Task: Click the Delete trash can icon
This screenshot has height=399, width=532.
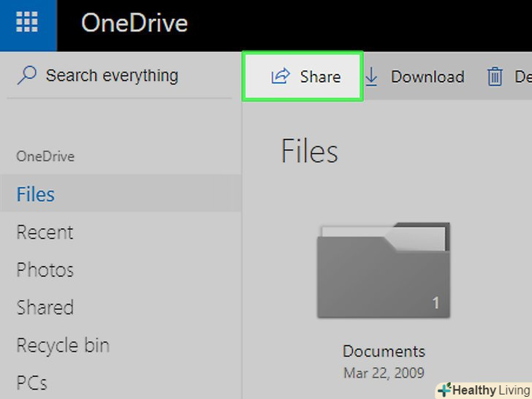Action: pyautogui.click(x=495, y=76)
